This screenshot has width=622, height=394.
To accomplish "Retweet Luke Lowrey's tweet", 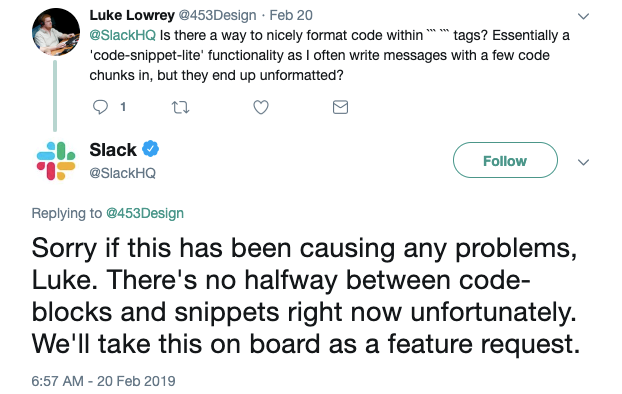I will pyautogui.click(x=180, y=107).
